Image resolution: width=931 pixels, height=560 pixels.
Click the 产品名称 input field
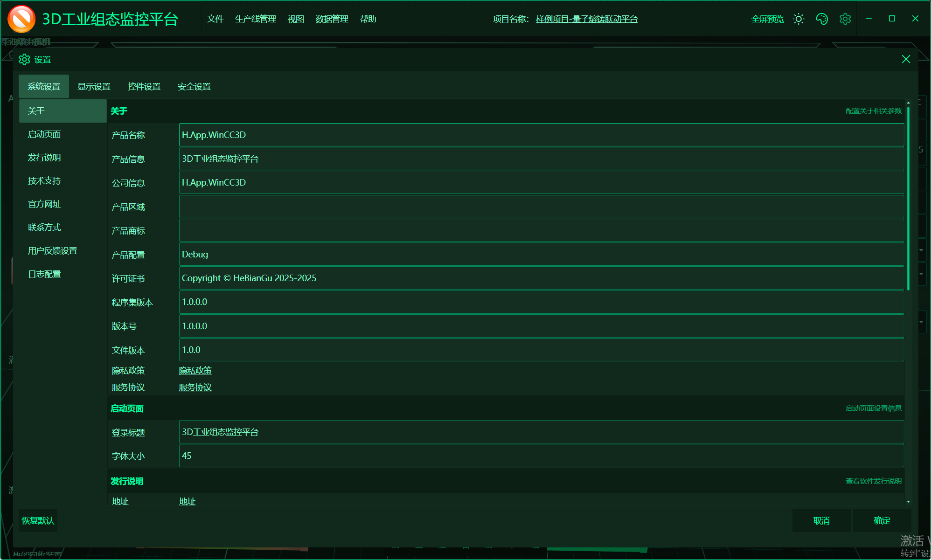(x=541, y=135)
